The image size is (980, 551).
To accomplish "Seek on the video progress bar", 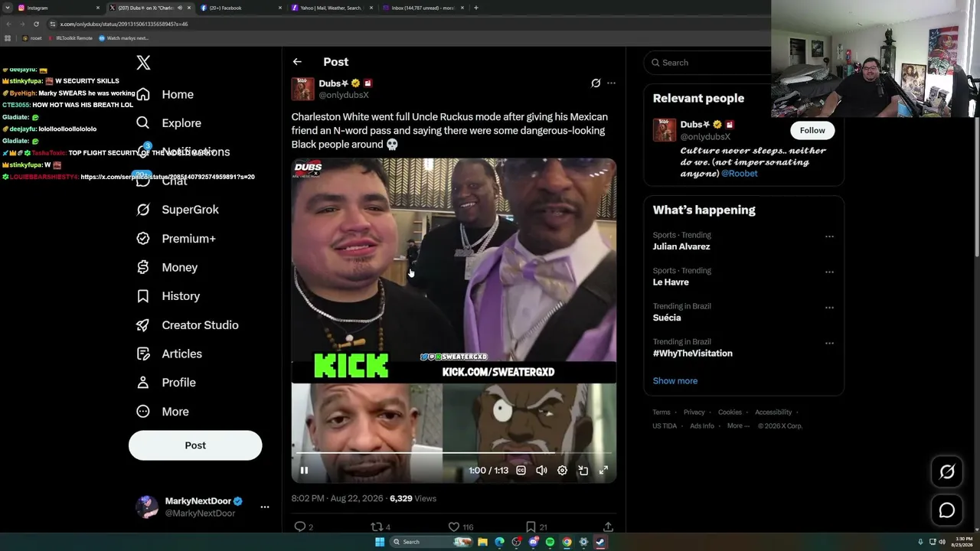I will (x=453, y=454).
